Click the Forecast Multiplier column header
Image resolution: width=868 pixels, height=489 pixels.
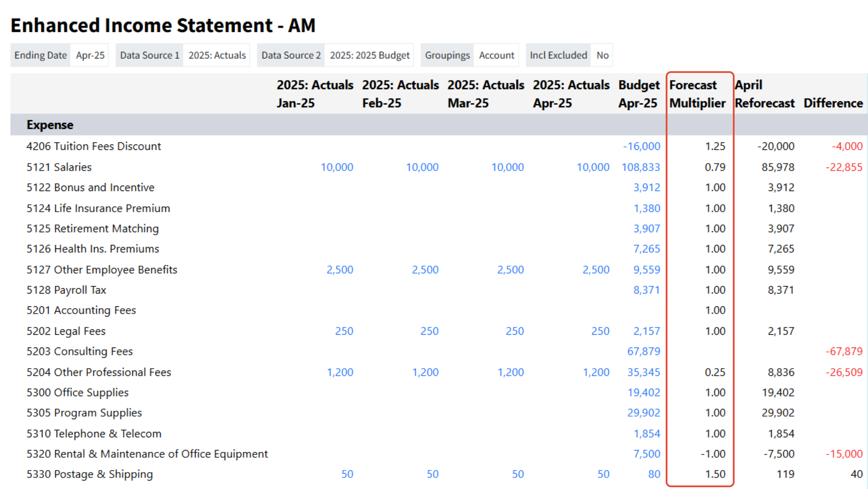click(x=697, y=94)
